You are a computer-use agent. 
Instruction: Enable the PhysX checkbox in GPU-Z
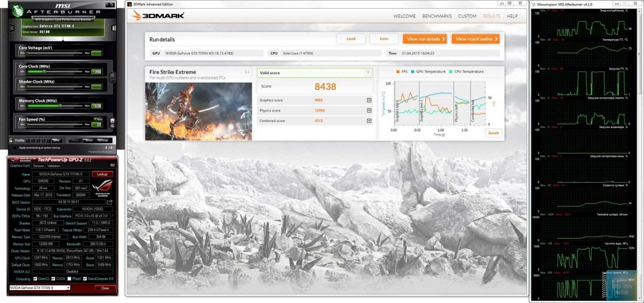(x=70, y=279)
